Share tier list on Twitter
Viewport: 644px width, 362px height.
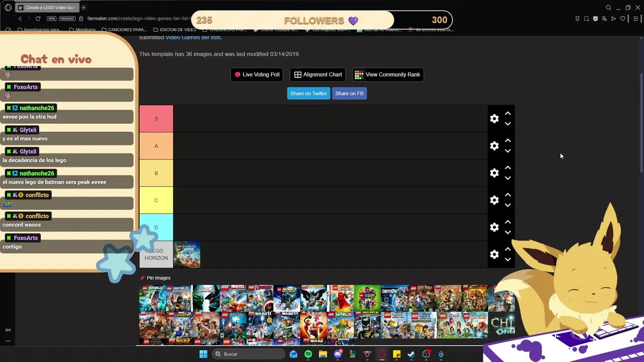click(x=308, y=94)
